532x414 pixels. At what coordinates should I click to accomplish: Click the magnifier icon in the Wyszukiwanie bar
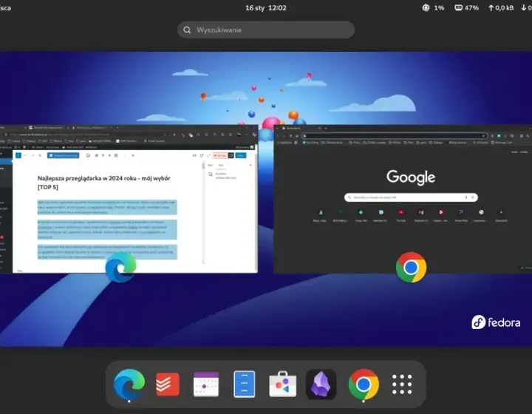click(x=187, y=30)
